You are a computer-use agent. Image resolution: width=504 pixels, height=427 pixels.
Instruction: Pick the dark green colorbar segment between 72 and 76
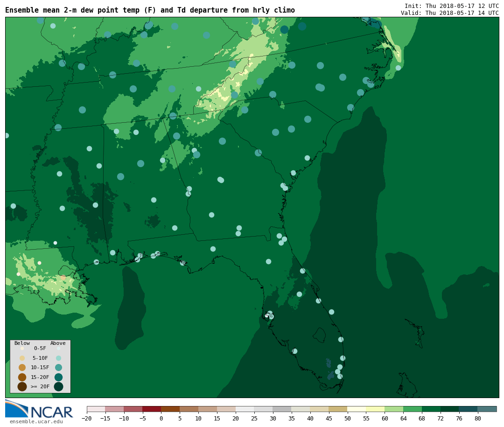[x=450, y=409]
